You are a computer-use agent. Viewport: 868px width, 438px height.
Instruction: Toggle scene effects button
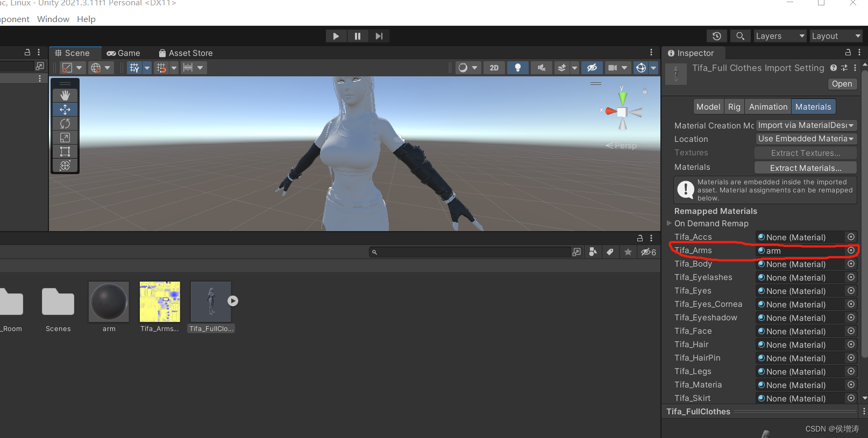(562, 68)
